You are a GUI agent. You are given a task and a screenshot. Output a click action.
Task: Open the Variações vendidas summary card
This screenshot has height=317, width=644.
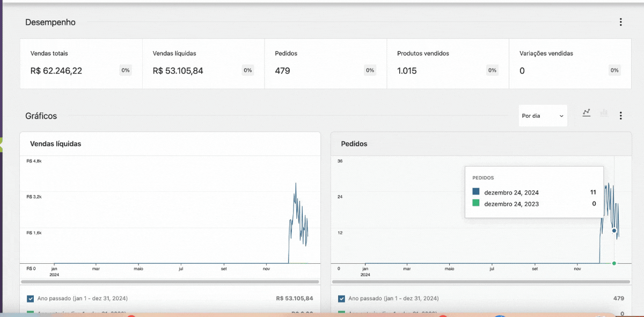click(569, 63)
